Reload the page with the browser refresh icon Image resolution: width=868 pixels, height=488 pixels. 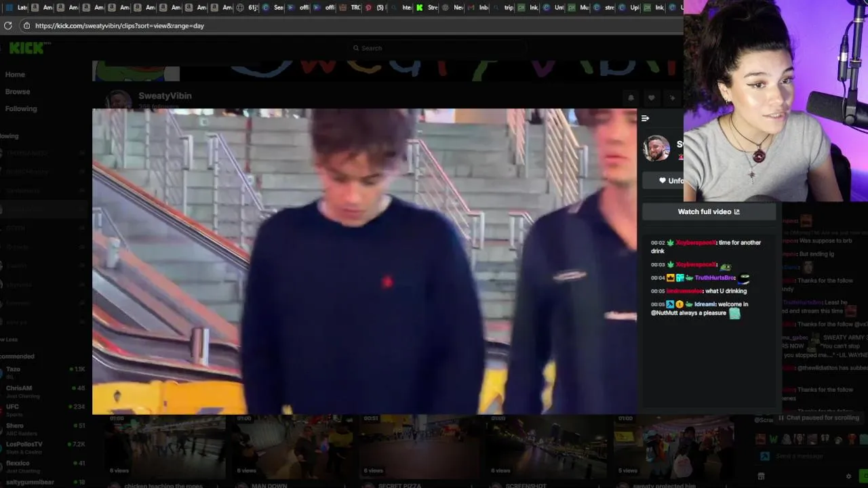7,26
